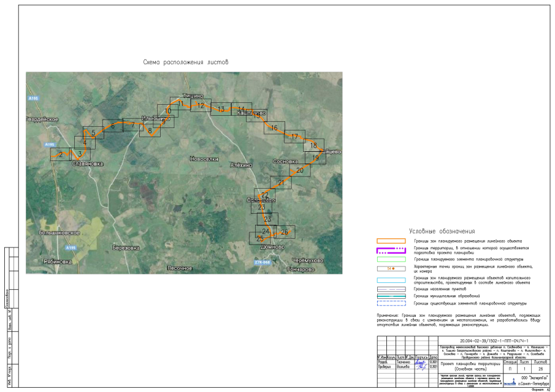This screenshot has height=392, width=555.
Task: Click the orange zone boundary legend swatch
Action: [391, 241]
